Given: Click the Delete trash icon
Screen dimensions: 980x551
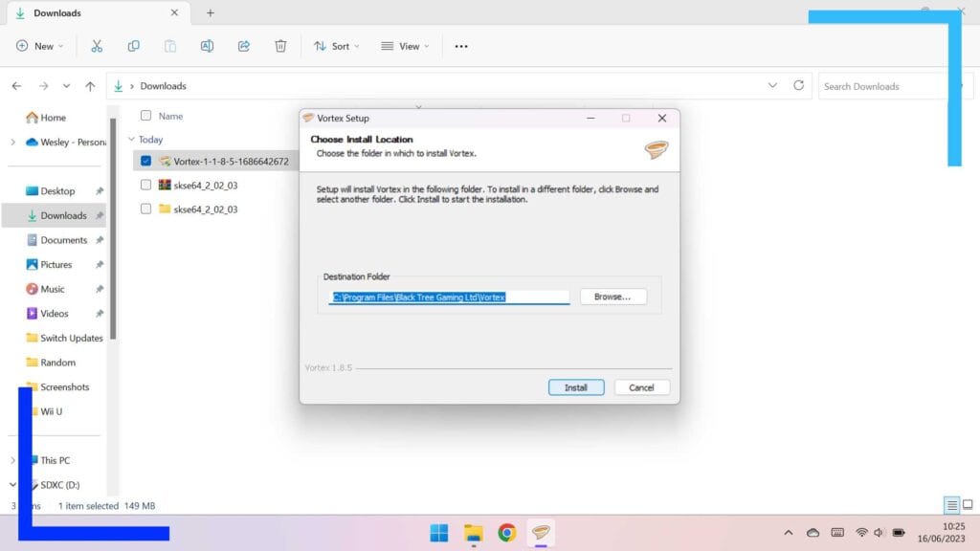Looking at the screenshot, I should (280, 46).
